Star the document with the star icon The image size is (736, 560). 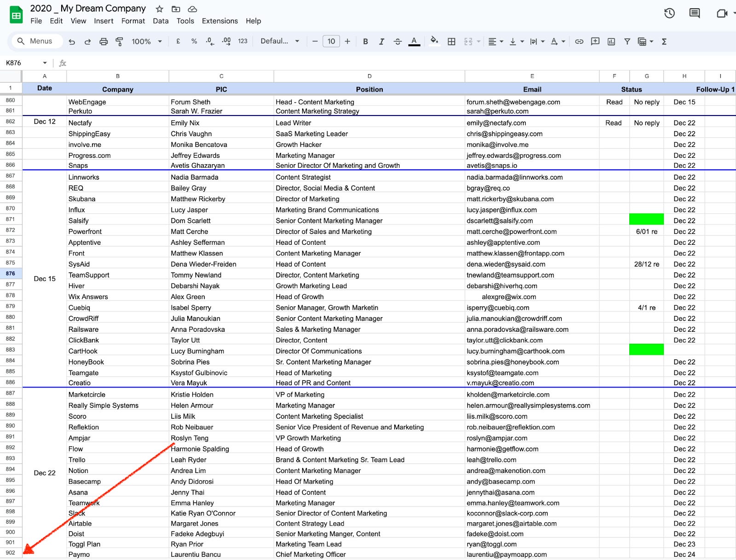pos(159,9)
